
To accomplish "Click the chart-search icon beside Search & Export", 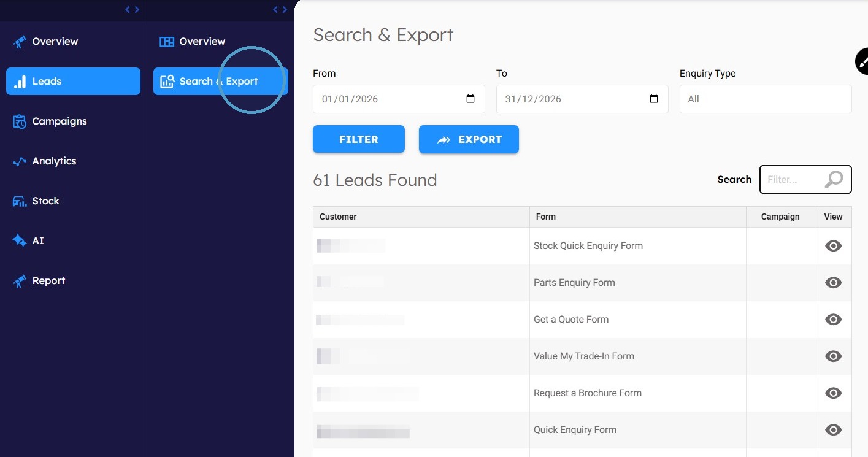I will coord(167,82).
